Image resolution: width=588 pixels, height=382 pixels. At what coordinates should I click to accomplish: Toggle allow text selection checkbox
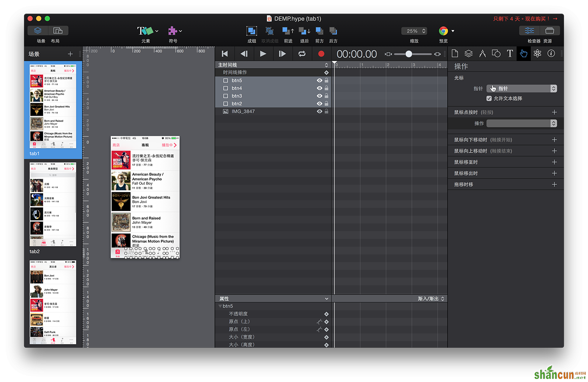tap(489, 98)
